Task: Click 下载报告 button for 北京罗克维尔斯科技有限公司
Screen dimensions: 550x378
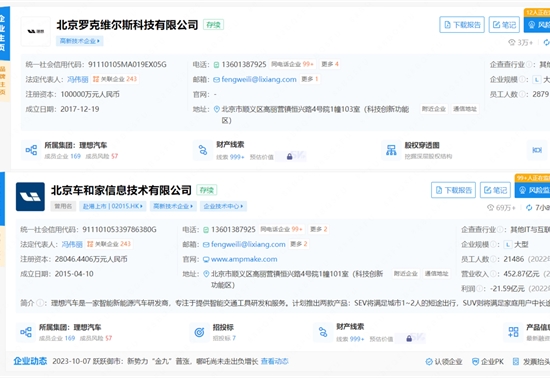Action: click(x=462, y=25)
